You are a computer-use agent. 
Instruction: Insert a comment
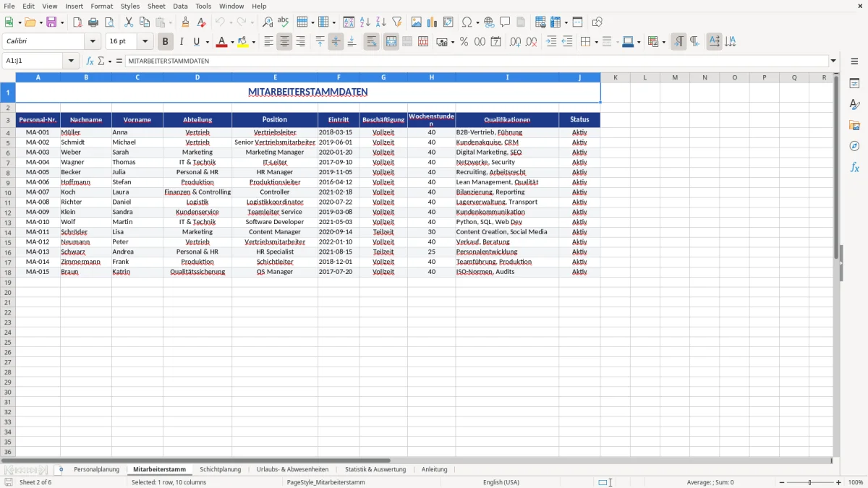[506, 22]
